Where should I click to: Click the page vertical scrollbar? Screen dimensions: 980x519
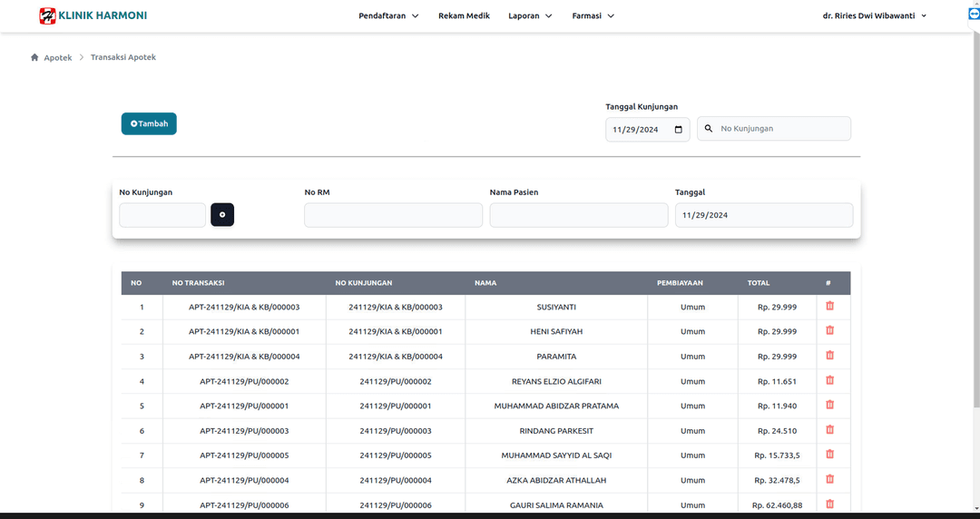[x=976, y=219]
